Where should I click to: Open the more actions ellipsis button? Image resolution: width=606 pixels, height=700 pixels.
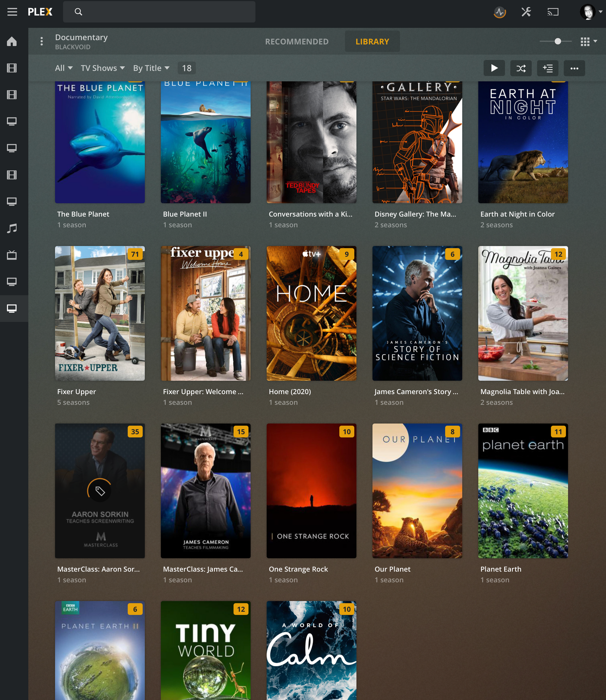574,68
